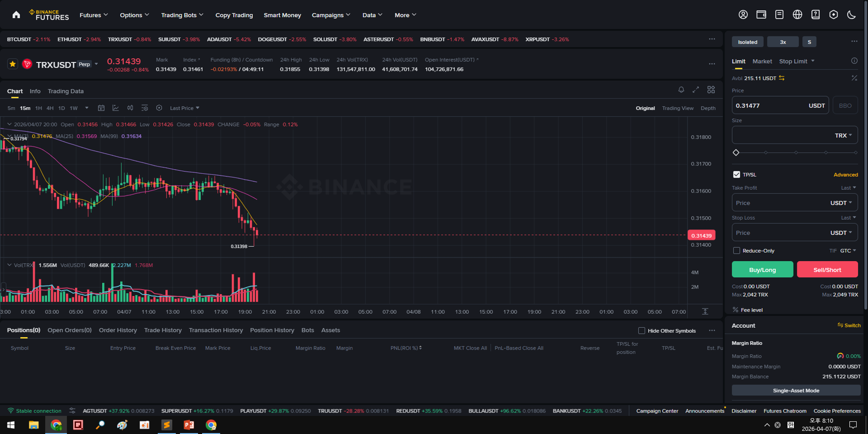The height and width of the screenshot is (434, 868).
Task: Click the Price input field
Action: coord(780,105)
